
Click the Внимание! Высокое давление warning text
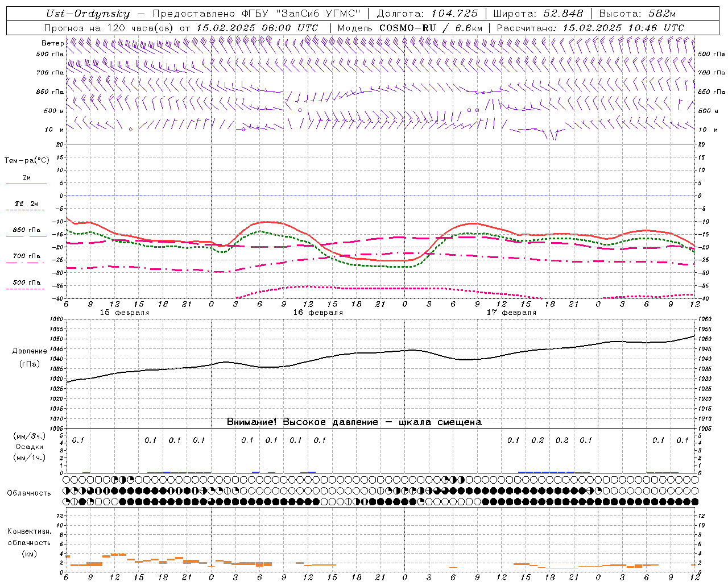pyautogui.click(x=354, y=422)
